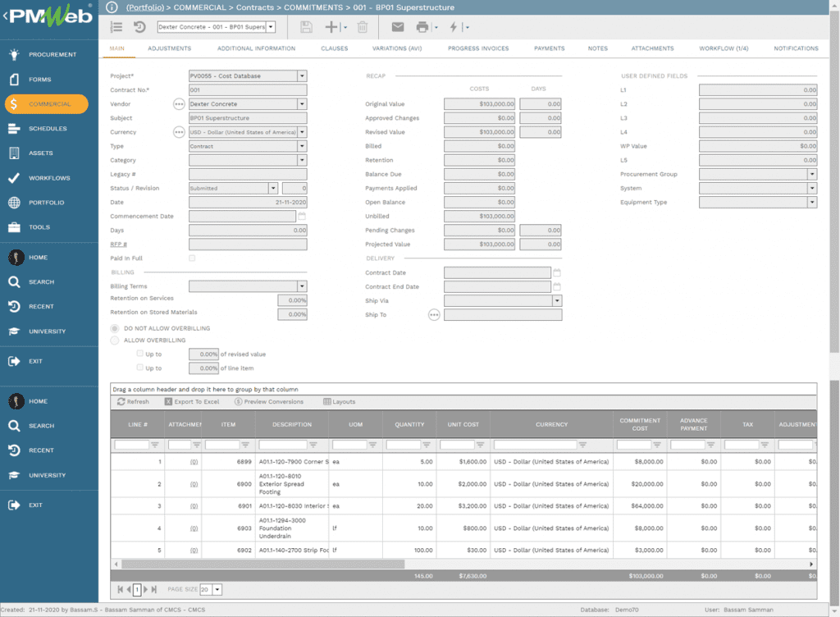The height and width of the screenshot is (617, 840).
Task: Click Preview Conversions button
Action: tap(269, 402)
